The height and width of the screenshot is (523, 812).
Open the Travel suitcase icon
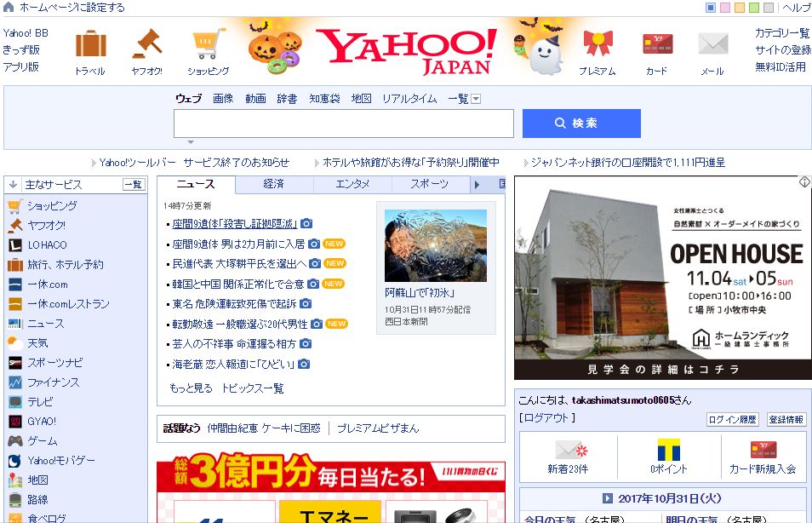coord(90,44)
